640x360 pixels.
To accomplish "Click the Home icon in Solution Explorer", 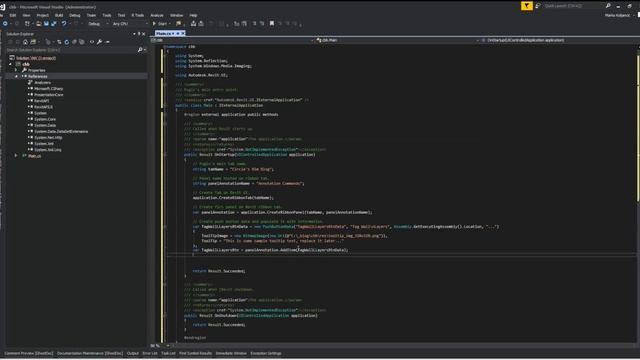I will [25, 42].
